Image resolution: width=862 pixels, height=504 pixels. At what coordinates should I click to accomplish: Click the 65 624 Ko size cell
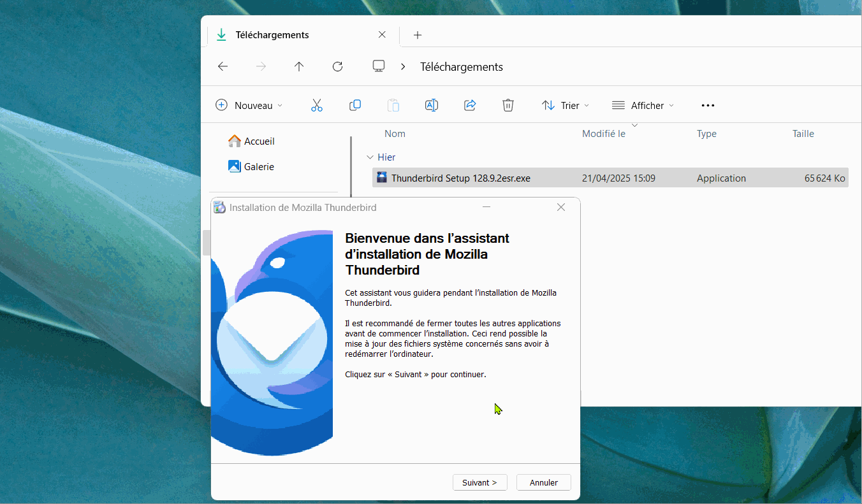coord(824,178)
